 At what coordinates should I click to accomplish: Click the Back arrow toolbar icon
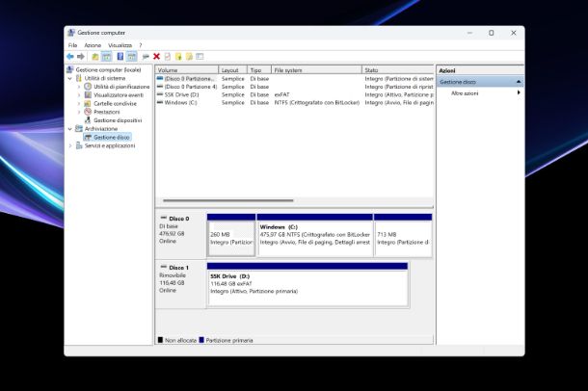tap(71, 57)
